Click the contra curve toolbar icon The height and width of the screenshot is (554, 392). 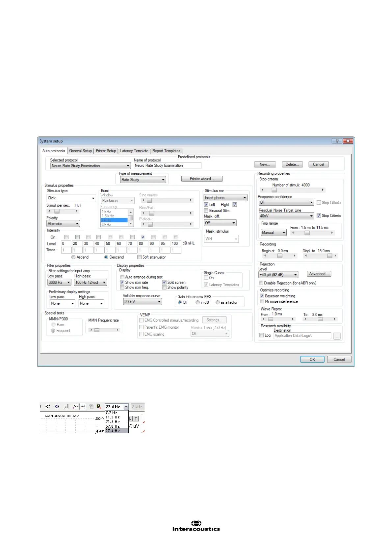tap(57, 407)
